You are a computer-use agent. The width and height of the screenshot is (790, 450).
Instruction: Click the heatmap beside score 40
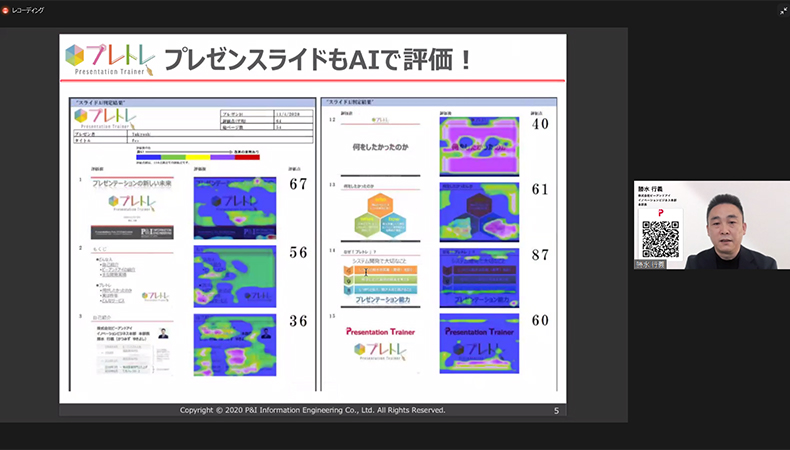479,147
